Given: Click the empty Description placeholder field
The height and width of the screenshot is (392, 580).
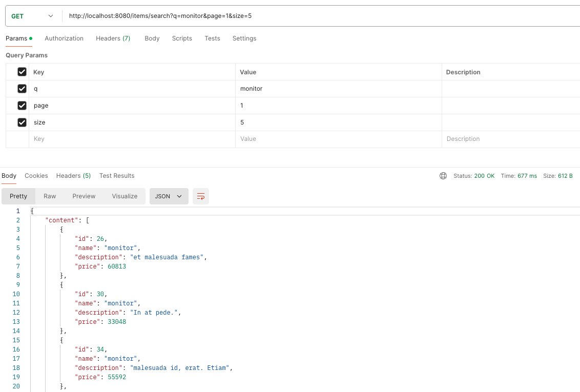Looking at the screenshot, I should pos(511,139).
